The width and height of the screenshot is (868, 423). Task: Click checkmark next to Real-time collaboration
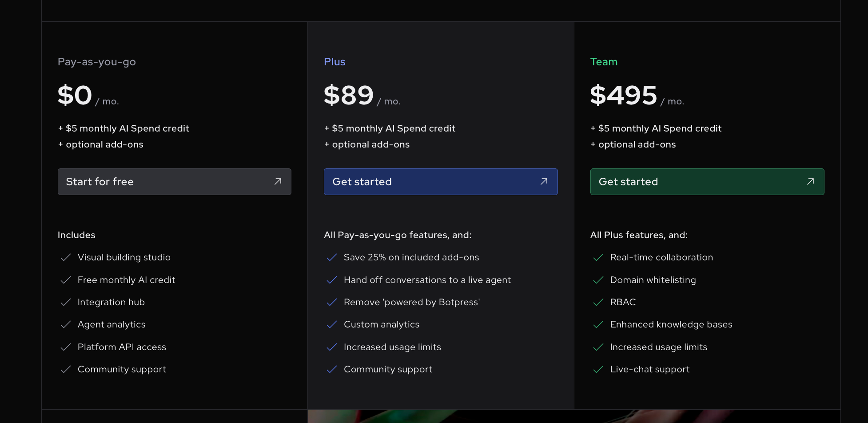(598, 258)
